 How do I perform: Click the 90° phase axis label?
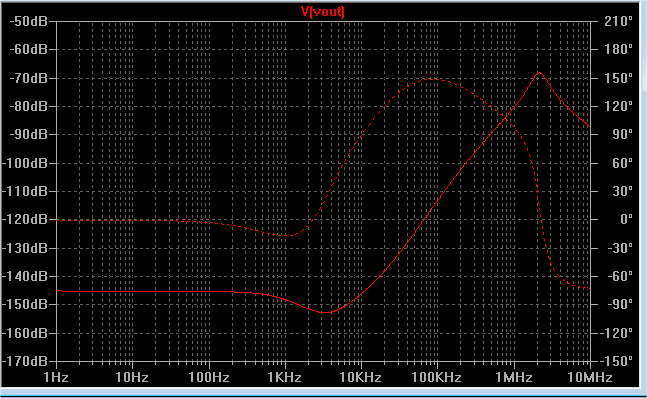(x=623, y=135)
